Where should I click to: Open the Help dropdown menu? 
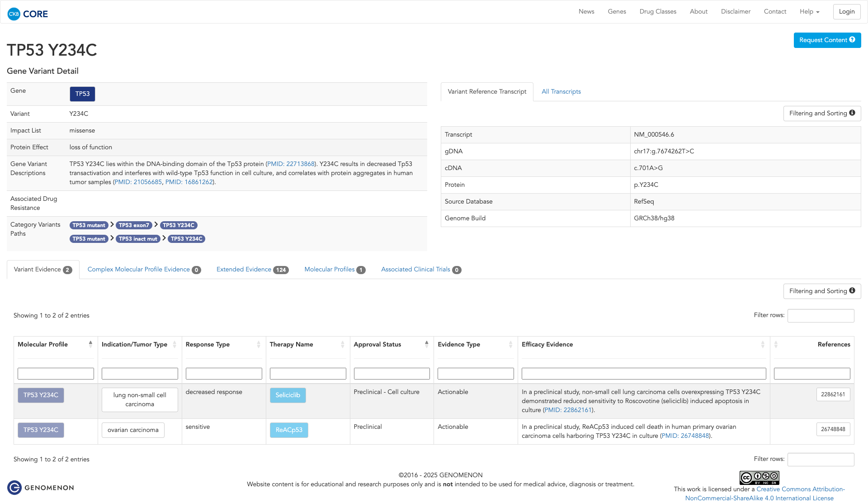point(809,12)
